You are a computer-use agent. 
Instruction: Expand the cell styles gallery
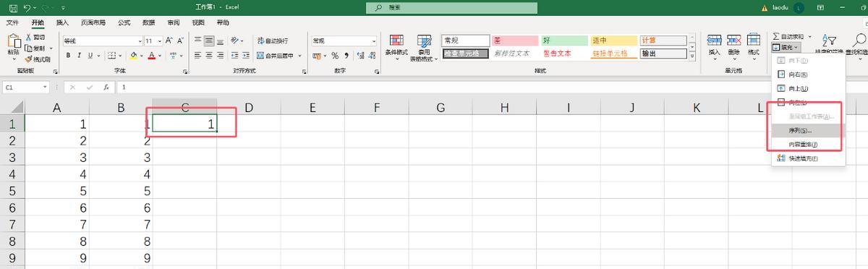[692, 56]
